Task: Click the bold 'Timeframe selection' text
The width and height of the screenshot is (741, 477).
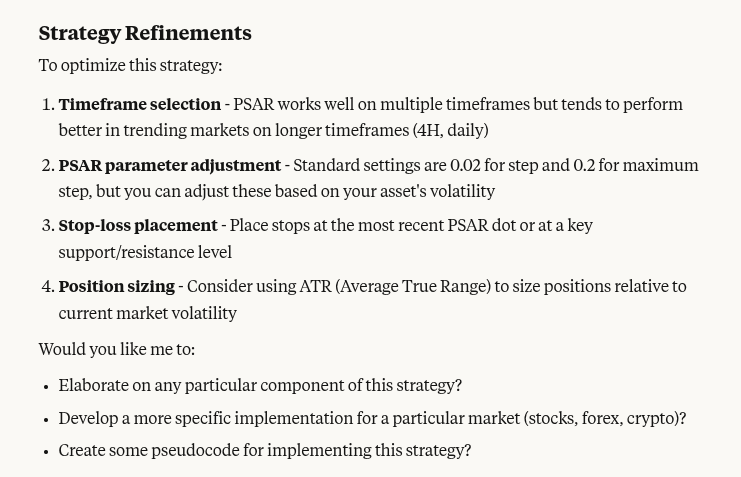Action: click(x=139, y=104)
